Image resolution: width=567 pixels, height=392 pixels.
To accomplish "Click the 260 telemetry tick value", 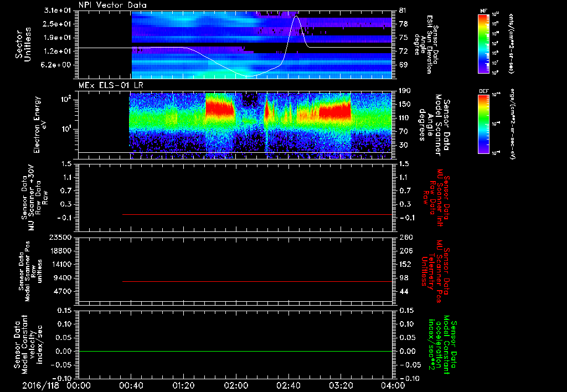I will (x=405, y=237).
